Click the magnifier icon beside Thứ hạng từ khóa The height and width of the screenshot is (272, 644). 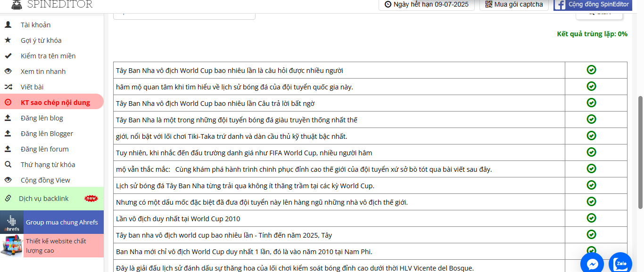click(x=8, y=164)
